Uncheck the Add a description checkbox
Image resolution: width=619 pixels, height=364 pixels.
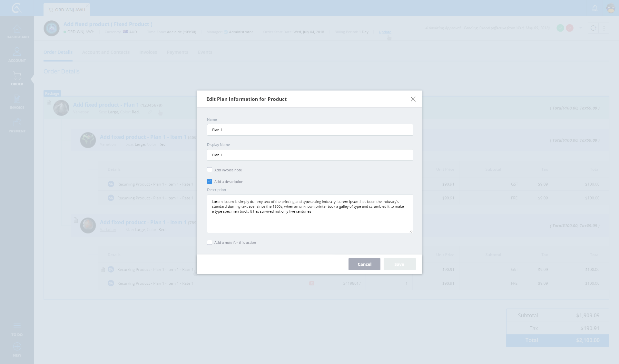click(x=210, y=181)
